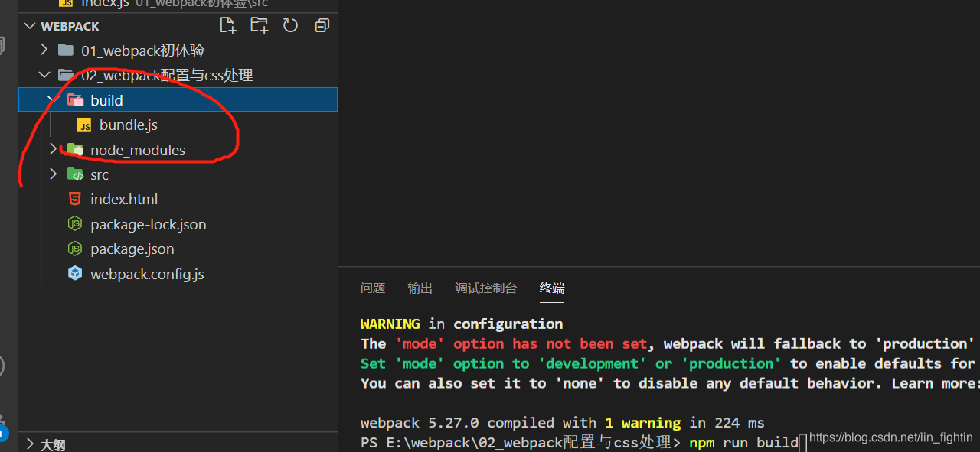Click the JS icon beside bundle.js
Viewport: 980px width, 452px height.
tap(84, 125)
